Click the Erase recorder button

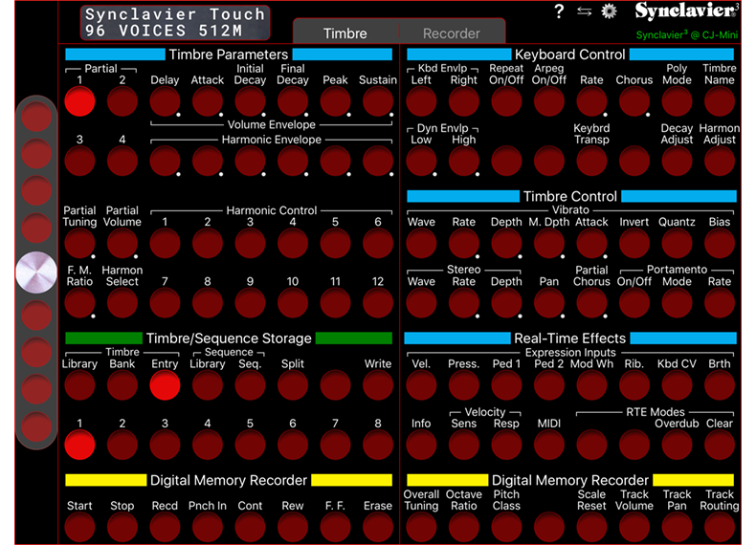click(378, 527)
